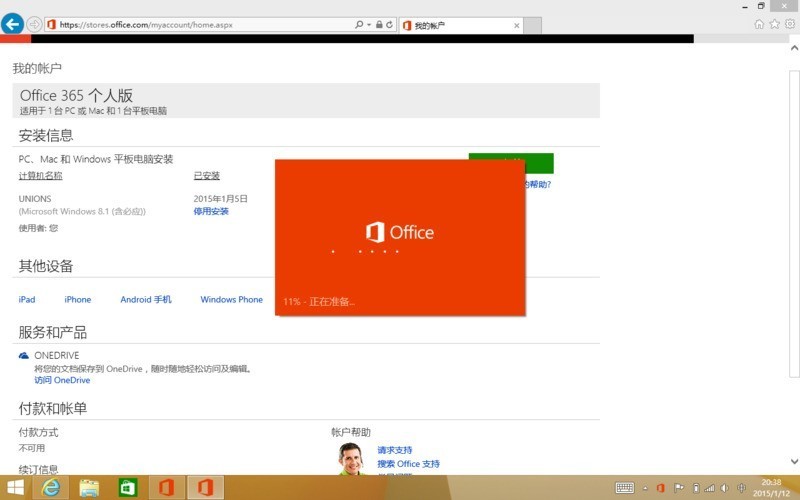Click the search magnifier in the address bar

click(359, 24)
